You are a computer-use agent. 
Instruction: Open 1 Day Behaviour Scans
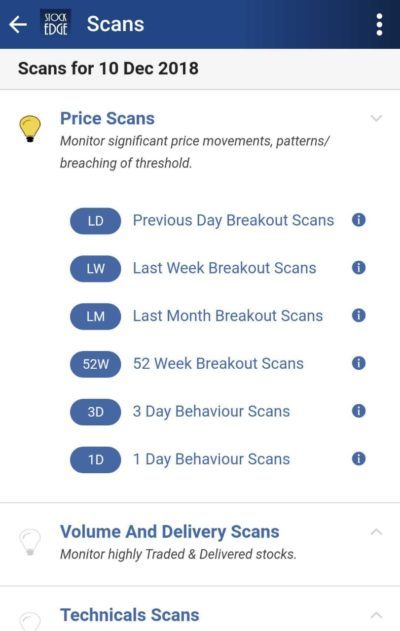[211, 459]
